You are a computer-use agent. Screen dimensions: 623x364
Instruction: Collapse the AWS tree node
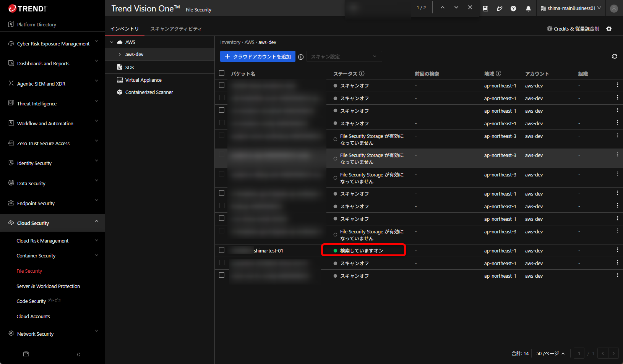(112, 42)
